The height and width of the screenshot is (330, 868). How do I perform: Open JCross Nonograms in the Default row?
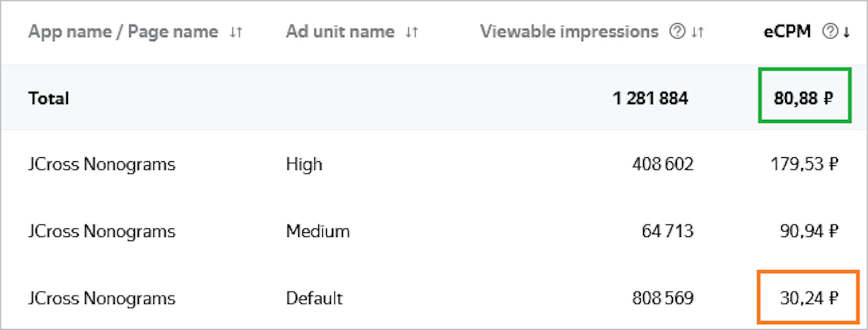coord(102,298)
